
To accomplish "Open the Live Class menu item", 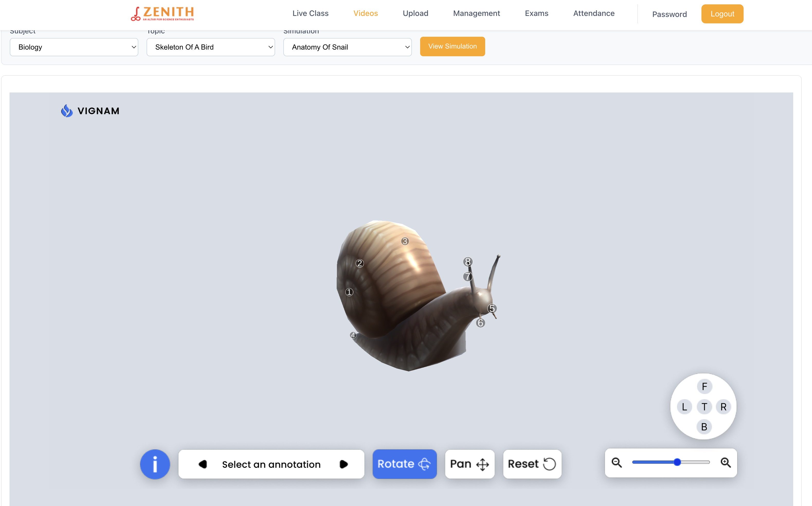I will click(310, 13).
